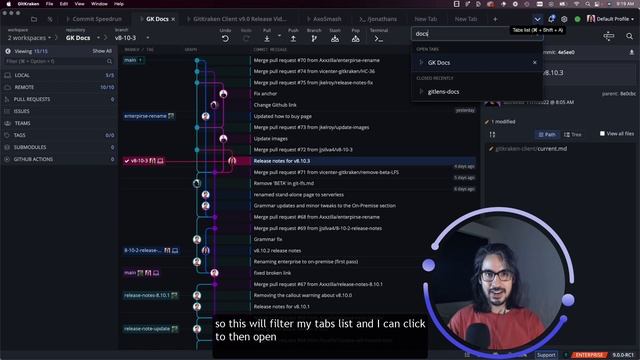Expand the ISSUES section

point(59,111)
